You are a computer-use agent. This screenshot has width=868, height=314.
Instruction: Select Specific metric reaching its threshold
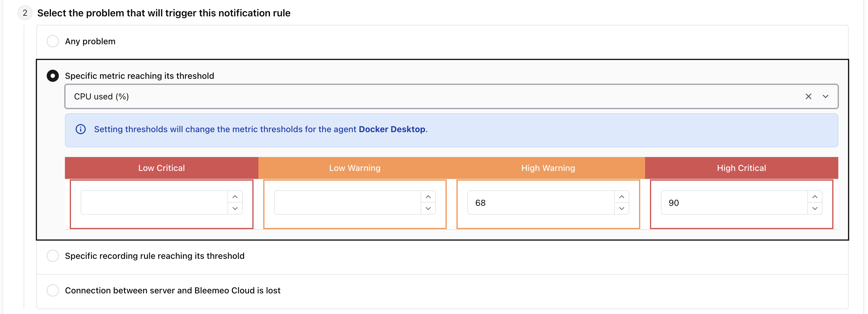[53, 76]
